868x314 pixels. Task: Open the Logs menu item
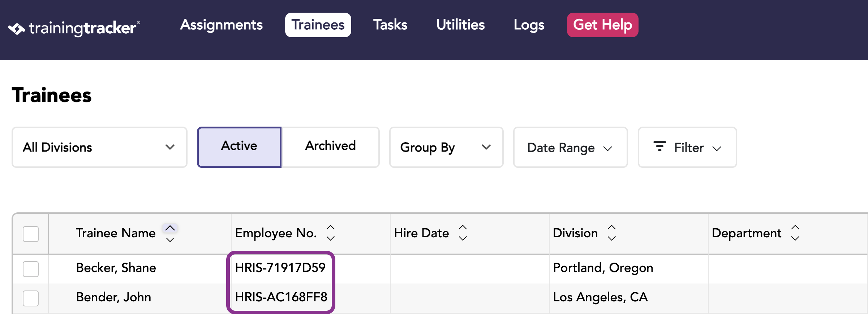tap(529, 25)
